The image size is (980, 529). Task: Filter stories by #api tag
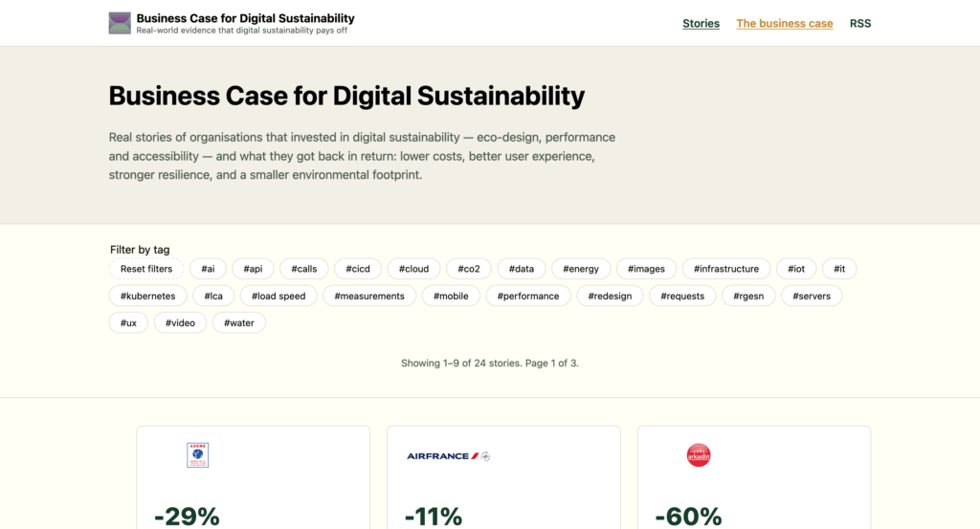(253, 269)
